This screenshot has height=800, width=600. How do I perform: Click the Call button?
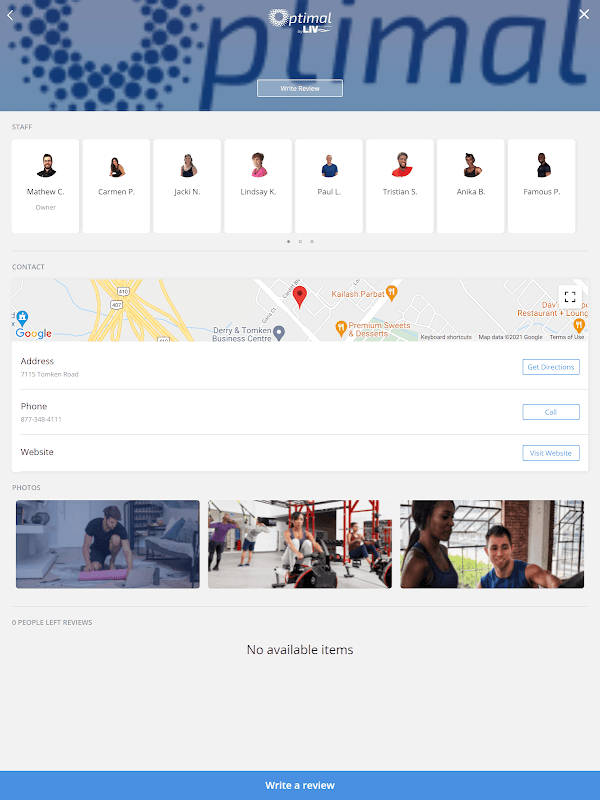(551, 412)
